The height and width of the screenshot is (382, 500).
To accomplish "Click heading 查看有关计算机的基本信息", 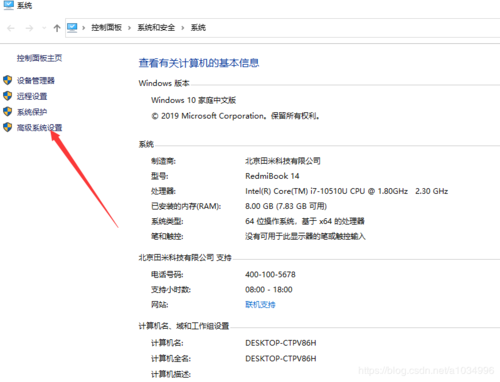I will (199, 63).
